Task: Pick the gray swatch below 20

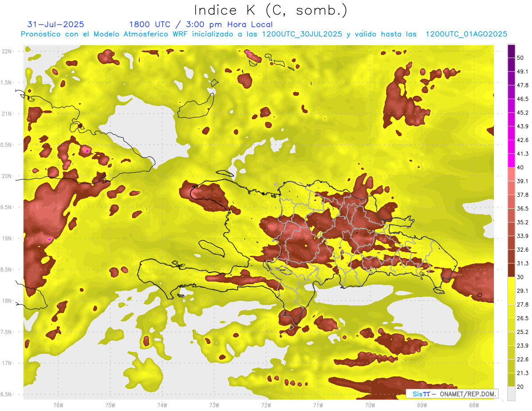Action: point(511,394)
